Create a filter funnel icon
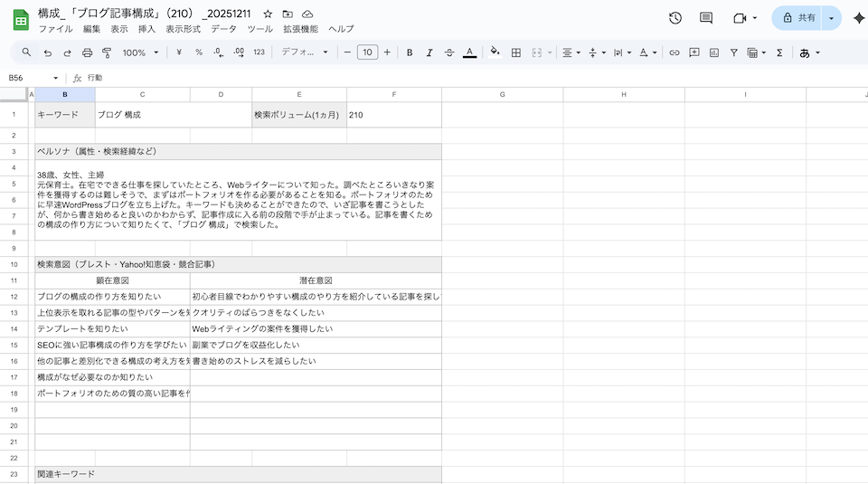 733,52
